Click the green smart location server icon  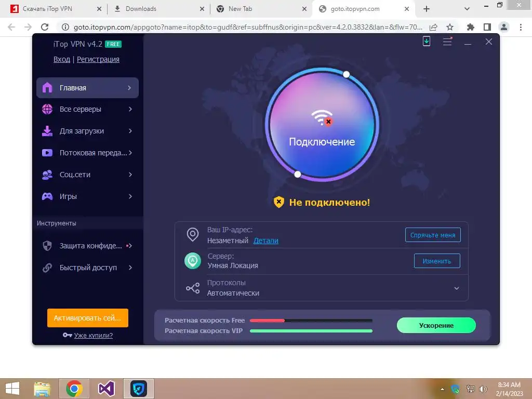click(x=193, y=261)
